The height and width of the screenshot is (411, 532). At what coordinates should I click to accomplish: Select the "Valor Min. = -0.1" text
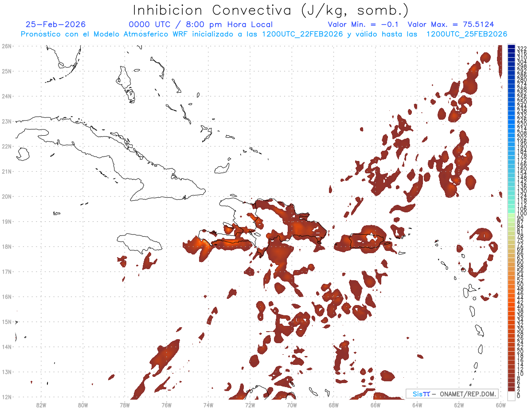pos(364,24)
